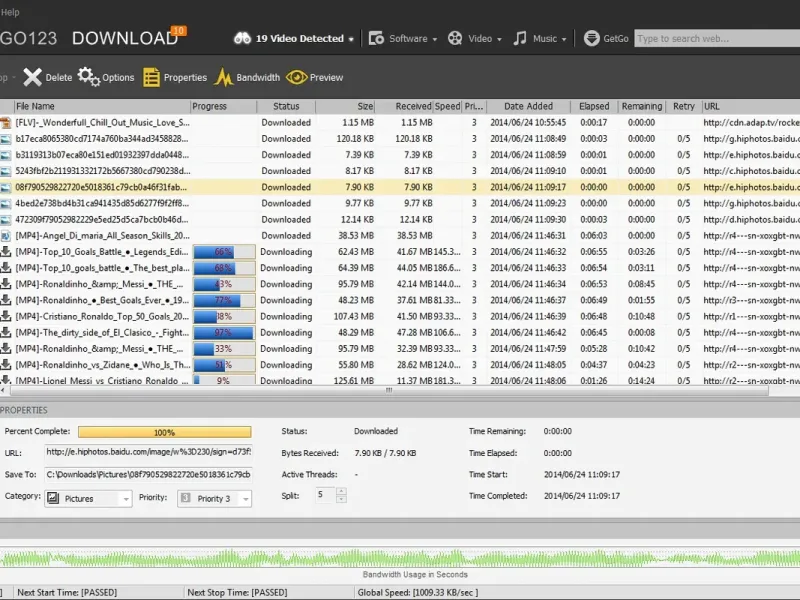Click download icon of Top_10_Goals_Battle Legends row

coord(6,252)
